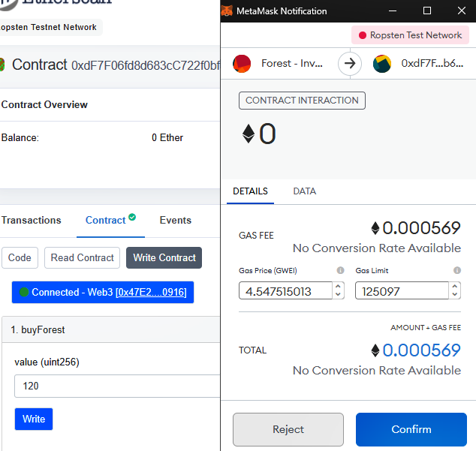This screenshot has height=451, width=476.
Task: Click the sender account avatar for Forest
Action: pyautogui.click(x=242, y=64)
